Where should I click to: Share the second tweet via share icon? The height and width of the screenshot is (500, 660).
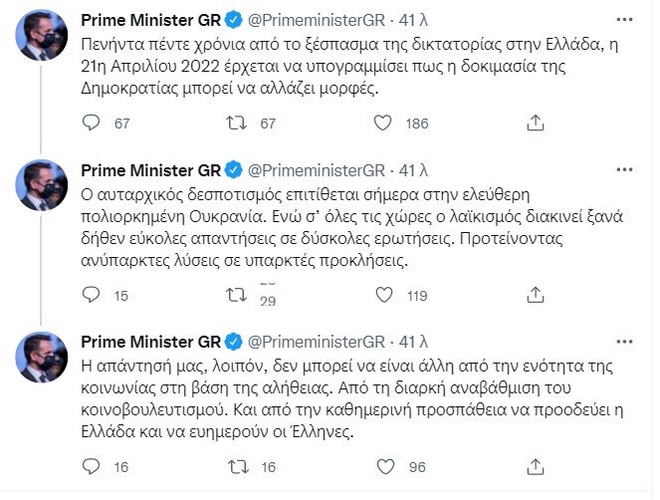(x=536, y=296)
